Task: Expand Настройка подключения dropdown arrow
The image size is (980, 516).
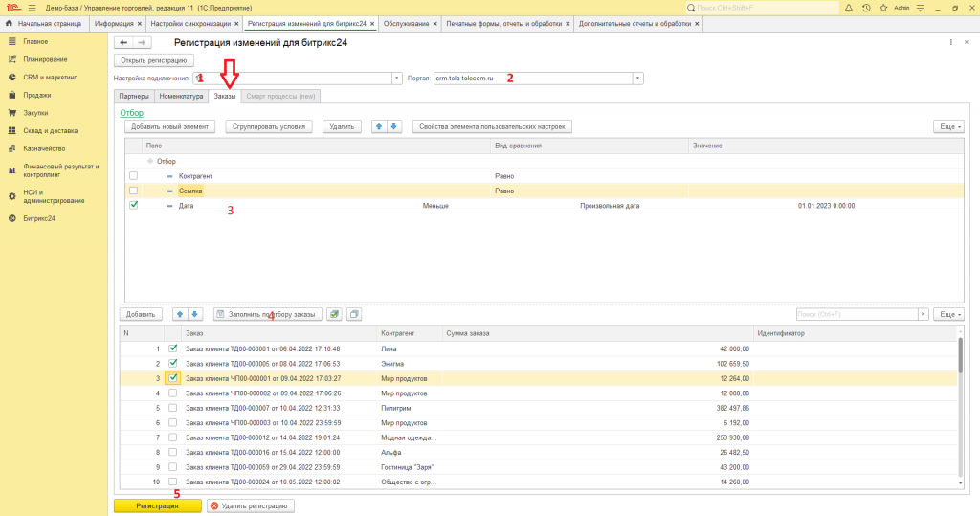Action: pos(396,79)
